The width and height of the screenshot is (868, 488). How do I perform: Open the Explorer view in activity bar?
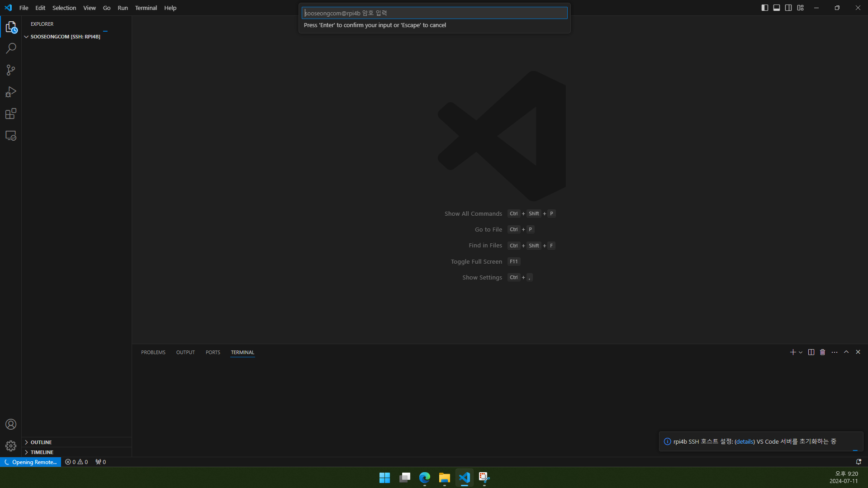tap(11, 27)
